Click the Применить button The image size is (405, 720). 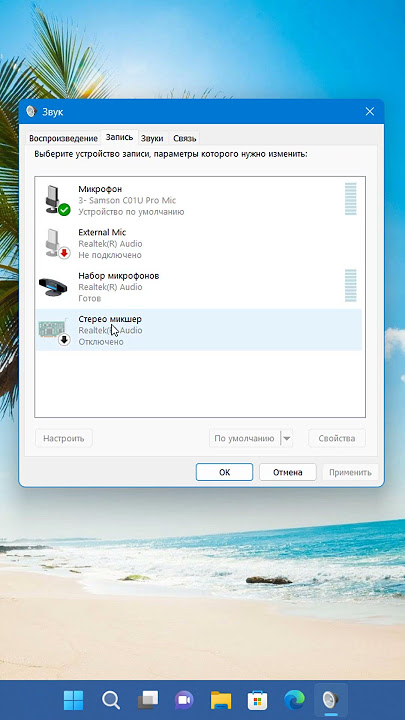350,472
